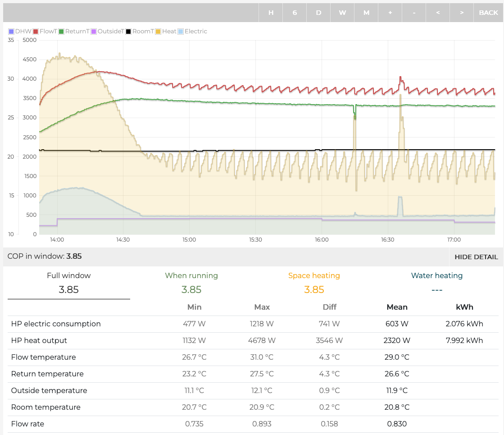504x435 pixels.
Task: Zoom out the chart with minus button
Action: point(414,13)
